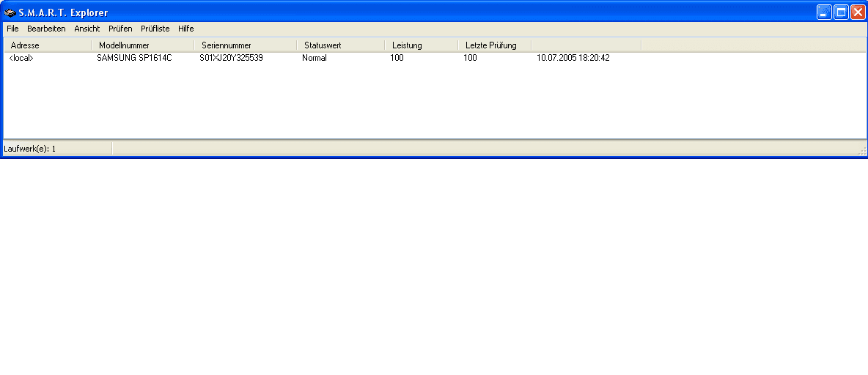This screenshot has height=375, width=868.
Task: Sort by the Leistung column header
Action: [x=422, y=45]
